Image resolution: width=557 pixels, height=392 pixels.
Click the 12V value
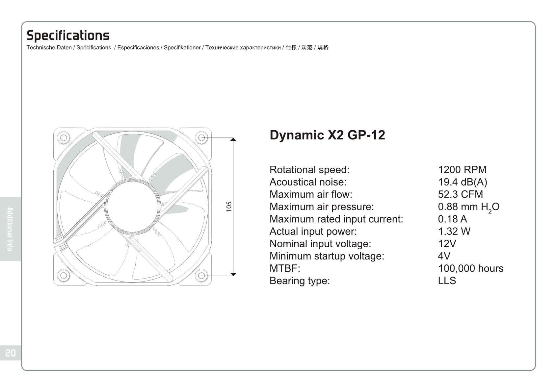tap(447, 244)
